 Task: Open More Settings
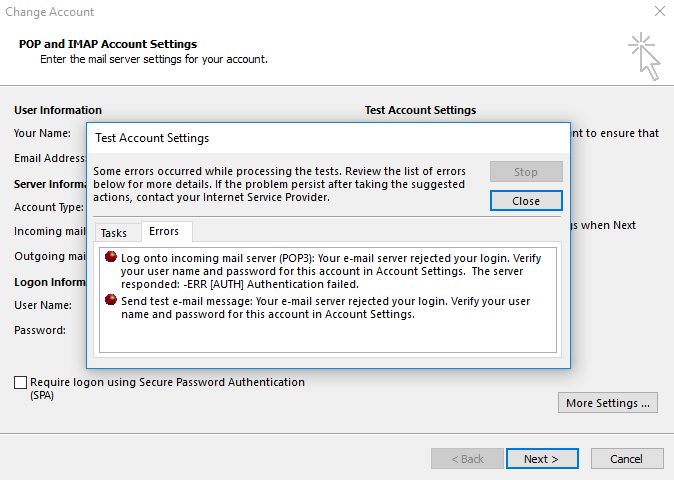pyautogui.click(x=607, y=403)
